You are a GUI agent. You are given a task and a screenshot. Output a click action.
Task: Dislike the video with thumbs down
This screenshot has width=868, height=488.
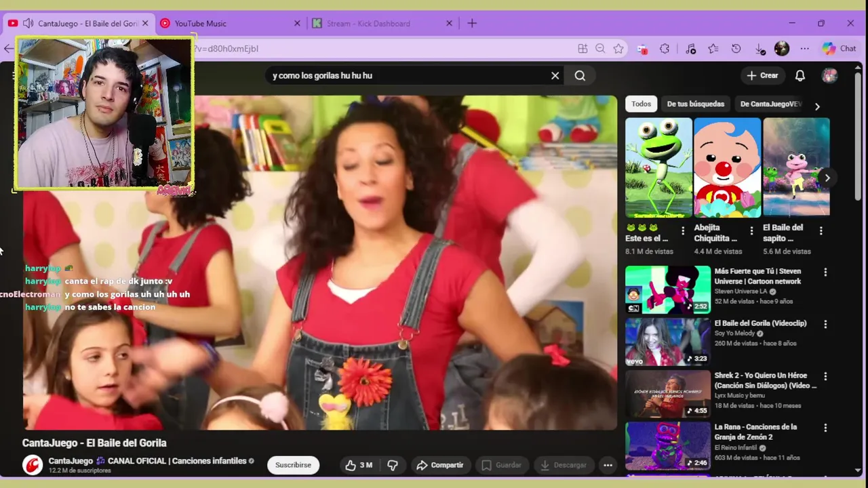(393, 465)
